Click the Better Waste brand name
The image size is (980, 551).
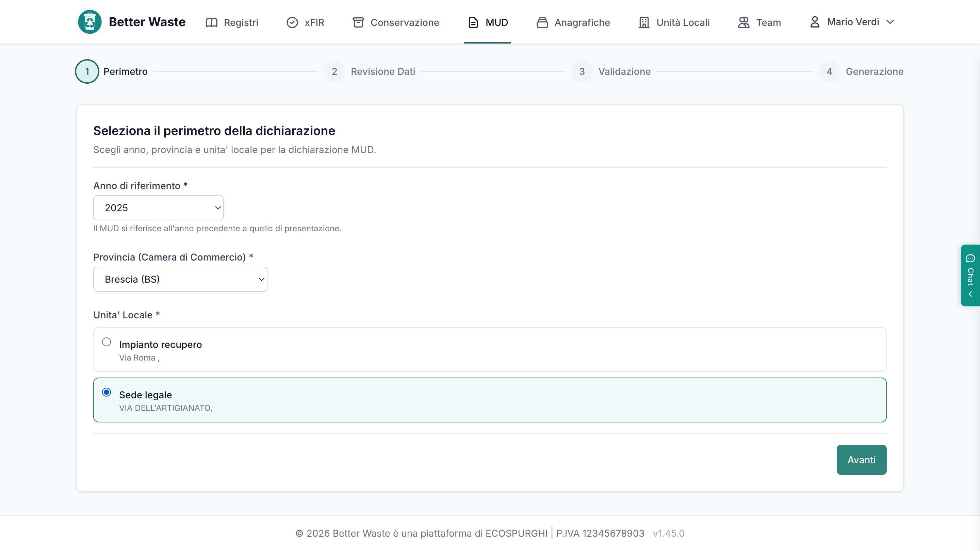point(147,22)
